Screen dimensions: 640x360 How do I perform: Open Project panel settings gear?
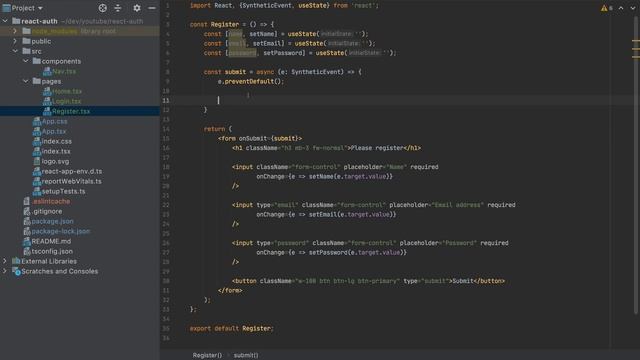[x=137, y=8]
